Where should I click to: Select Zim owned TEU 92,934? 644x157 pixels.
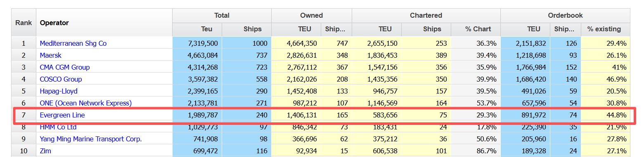click(x=296, y=151)
